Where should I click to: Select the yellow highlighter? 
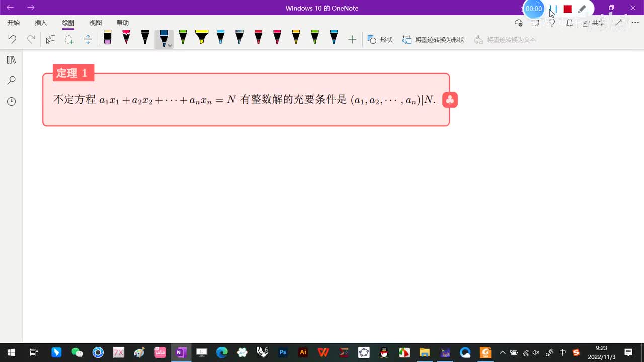[x=202, y=38]
